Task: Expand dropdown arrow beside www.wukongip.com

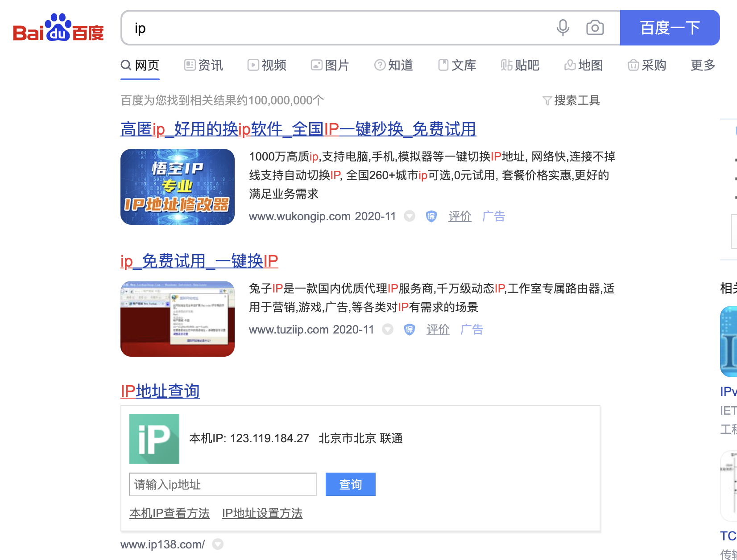Action: [410, 216]
